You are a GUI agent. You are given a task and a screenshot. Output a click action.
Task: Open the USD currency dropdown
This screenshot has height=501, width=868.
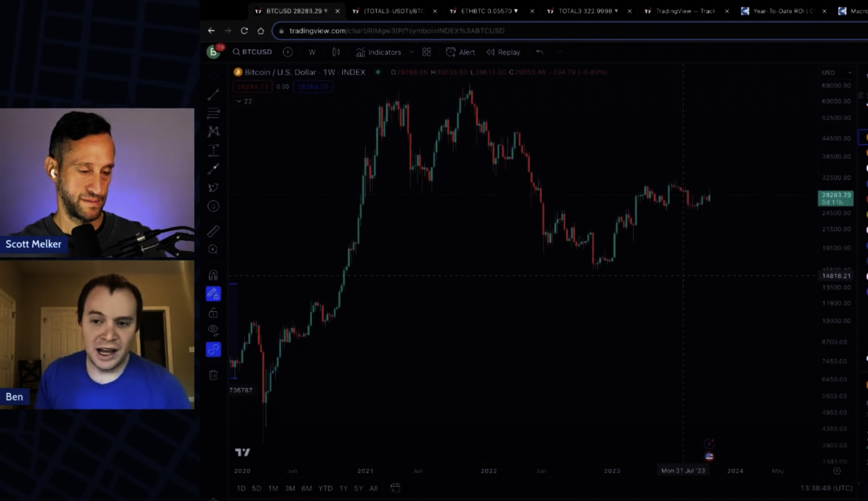[x=836, y=73]
